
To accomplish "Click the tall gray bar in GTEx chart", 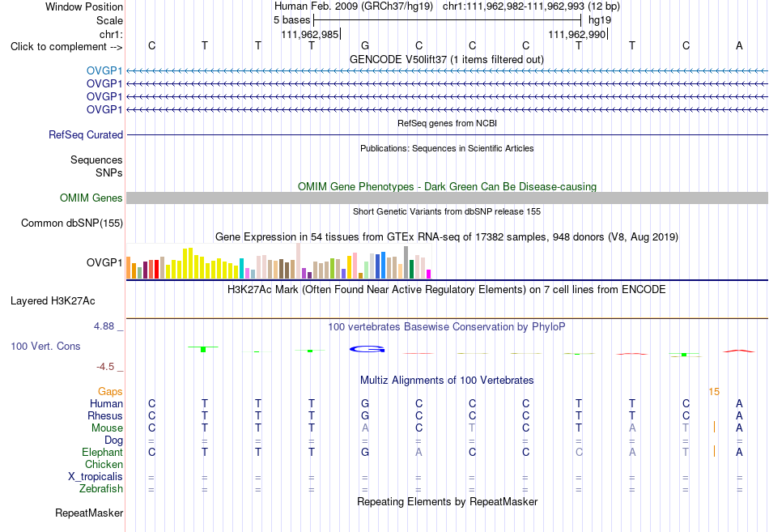I will coord(406,262).
